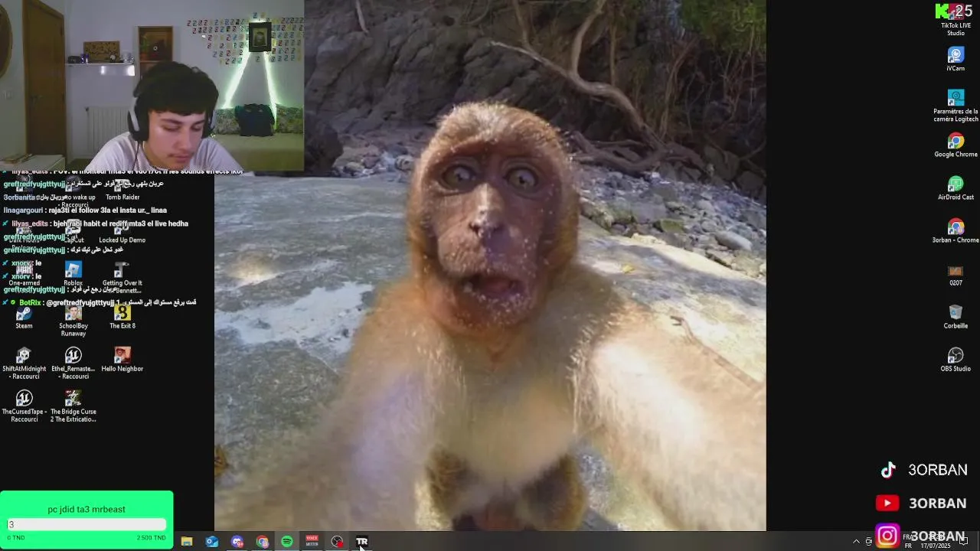Viewport: 980px width, 551px height.
Task: Select the Steam desktop shortcut
Action: coord(24,317)
